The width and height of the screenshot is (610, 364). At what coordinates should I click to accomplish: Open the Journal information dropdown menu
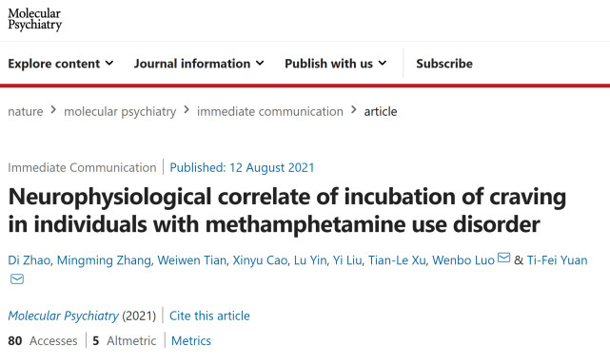point(199,64)
